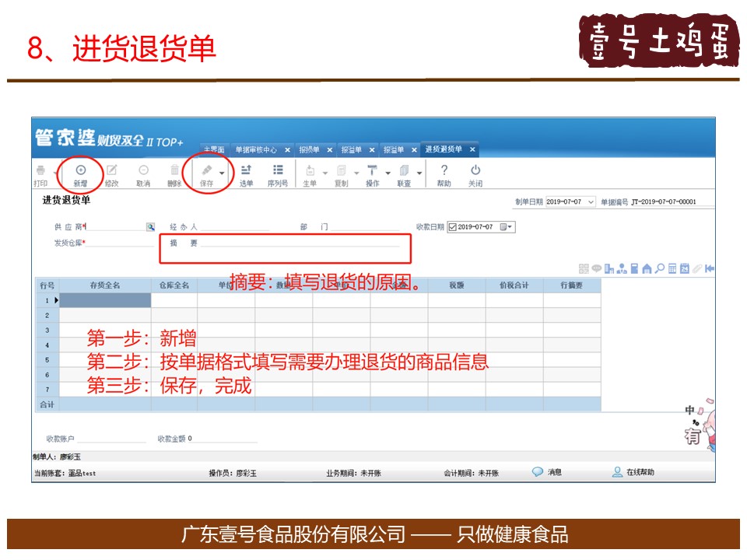Toggle the 收款日期 checkbox
The height and width of the screenshot is (560, 747).
pos(452,227)
